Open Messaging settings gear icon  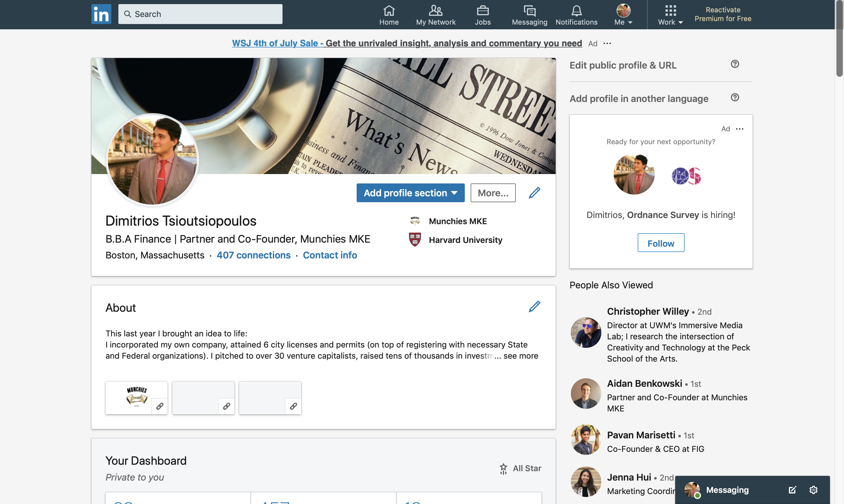tap(813, 490)
